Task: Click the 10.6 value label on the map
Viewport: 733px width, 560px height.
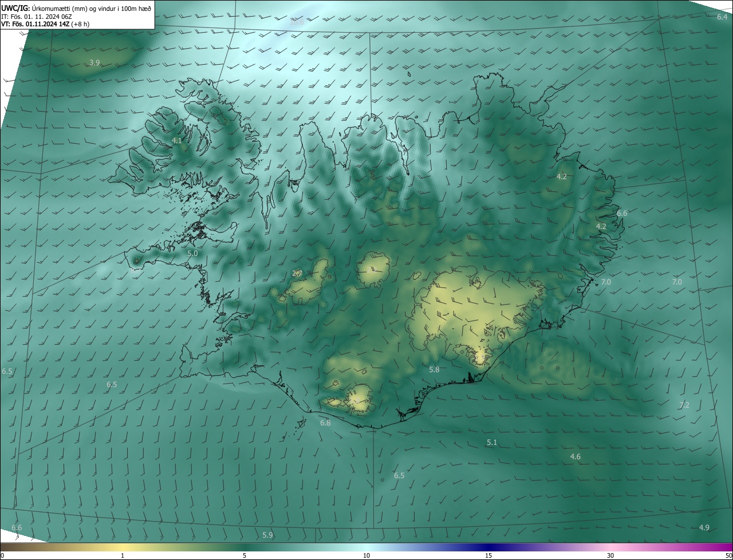Action: click(297, 22)
